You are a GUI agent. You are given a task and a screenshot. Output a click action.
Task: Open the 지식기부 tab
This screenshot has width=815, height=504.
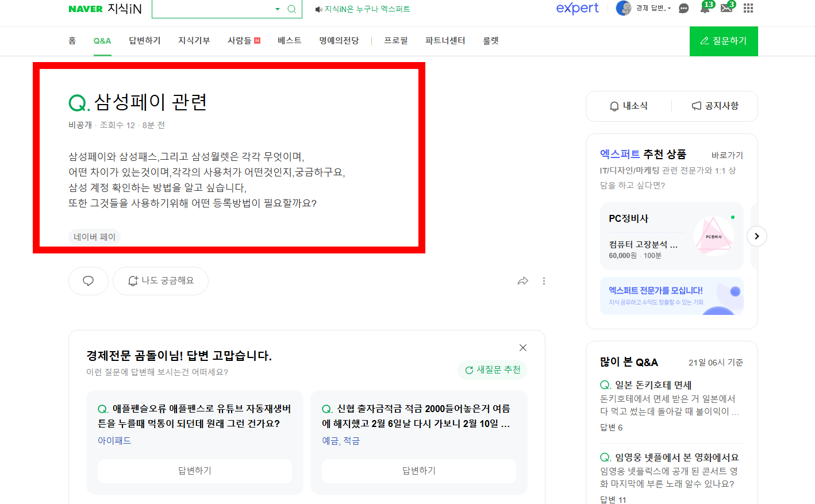click(194, 41)
